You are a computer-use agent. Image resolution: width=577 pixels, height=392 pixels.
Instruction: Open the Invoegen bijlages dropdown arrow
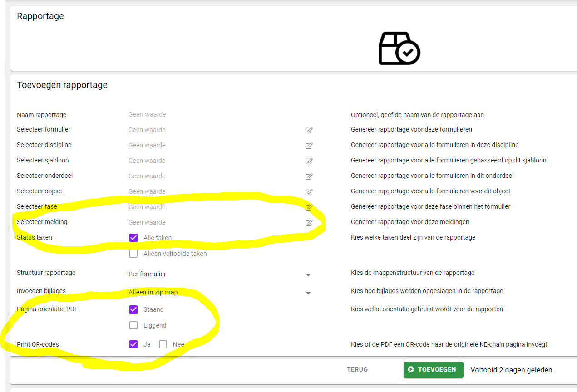pyautogui.click(x=308, y=293)
